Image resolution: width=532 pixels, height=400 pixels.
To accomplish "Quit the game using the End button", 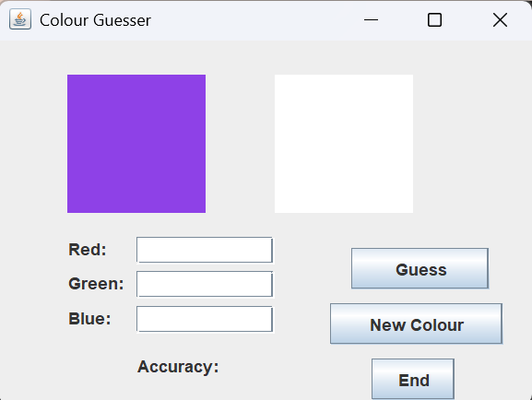I will [413, 379].
